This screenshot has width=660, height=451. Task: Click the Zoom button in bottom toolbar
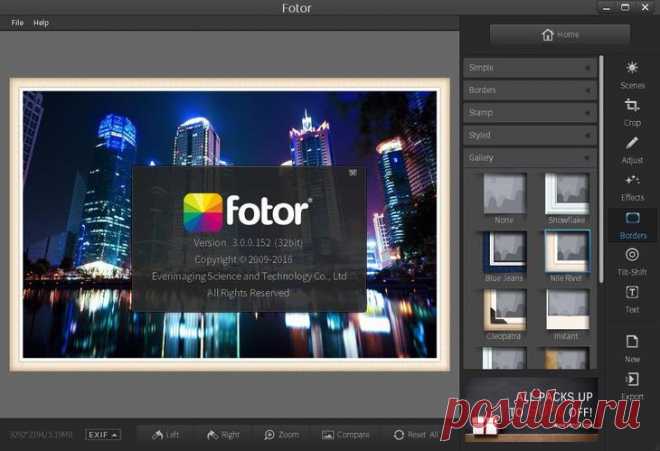[x=281, y=435]
